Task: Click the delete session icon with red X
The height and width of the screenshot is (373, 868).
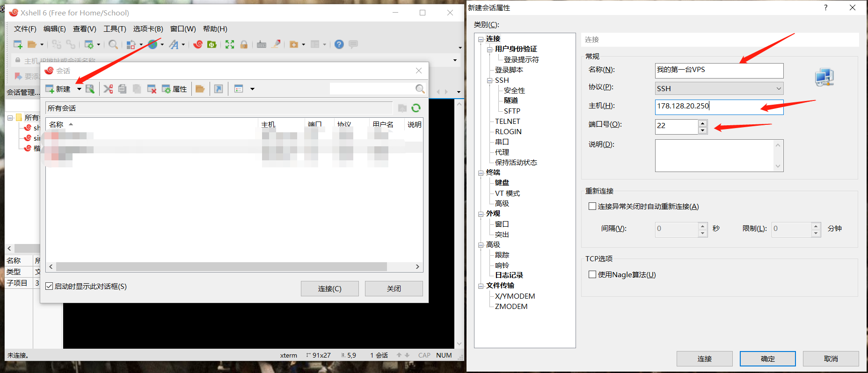Action: (x=152, y=89)
